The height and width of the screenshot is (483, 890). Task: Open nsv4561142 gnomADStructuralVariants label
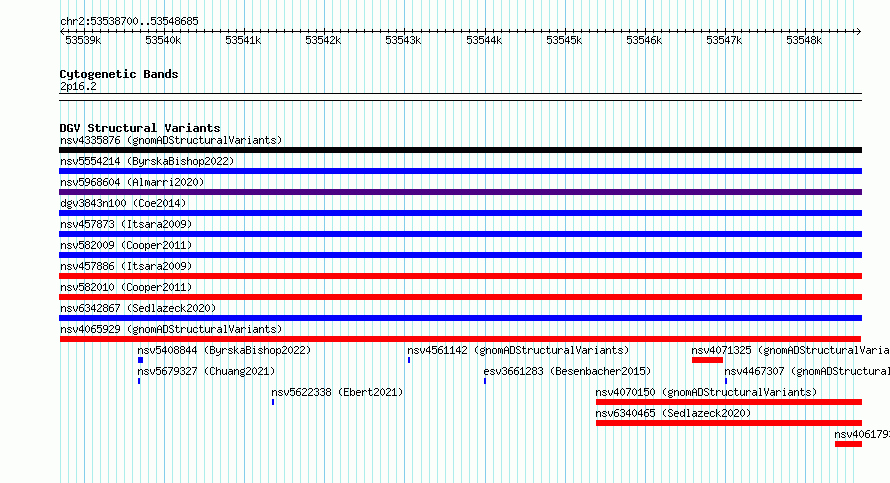tap(518, 350)
